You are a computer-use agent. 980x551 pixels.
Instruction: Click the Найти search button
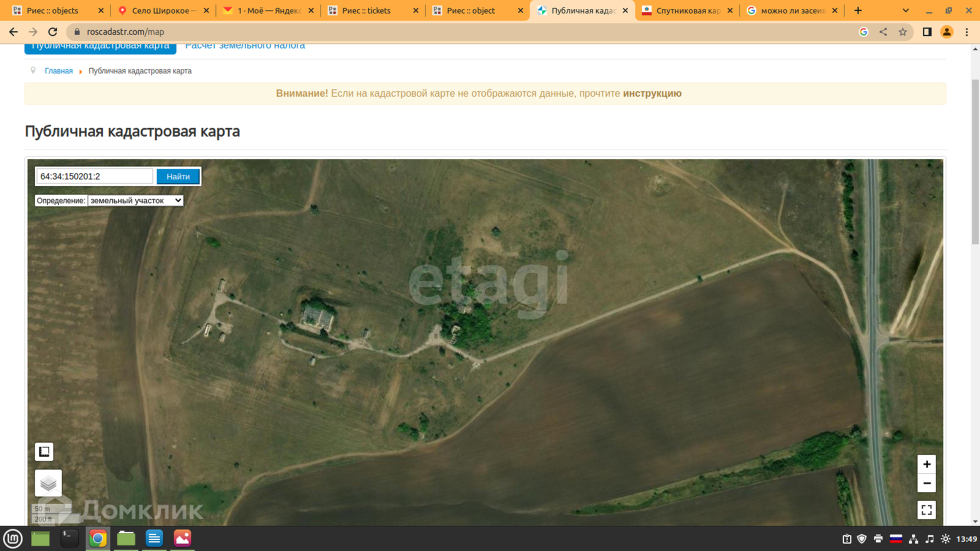pyautogui.click(x=178, y=176)
